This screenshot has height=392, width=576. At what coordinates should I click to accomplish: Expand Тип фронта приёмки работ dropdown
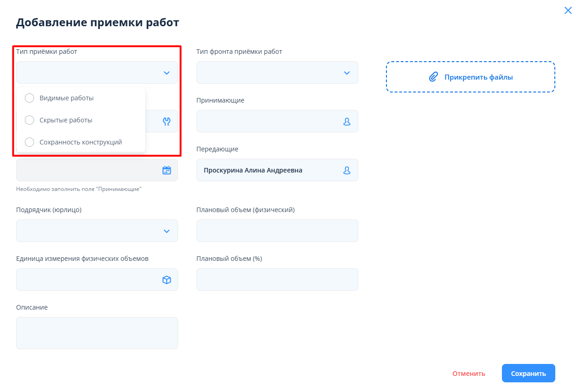point(347,73)
